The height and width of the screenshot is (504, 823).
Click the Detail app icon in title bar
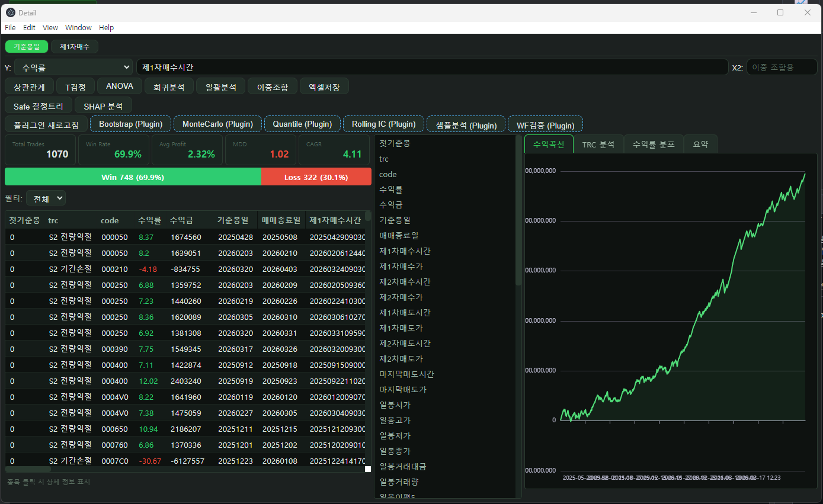coord(11,12)
